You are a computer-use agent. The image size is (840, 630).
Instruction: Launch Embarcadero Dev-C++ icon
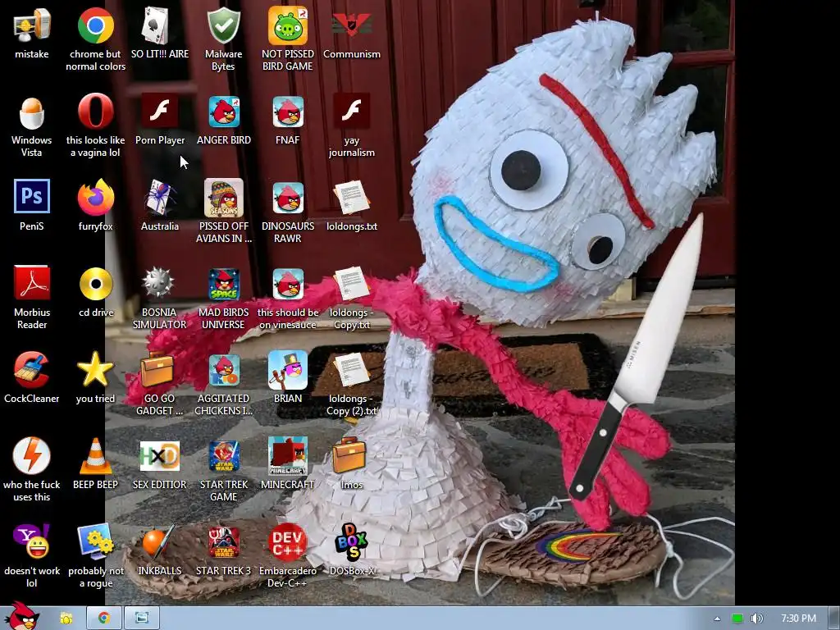pyautogui.click(x=288, y=542)
